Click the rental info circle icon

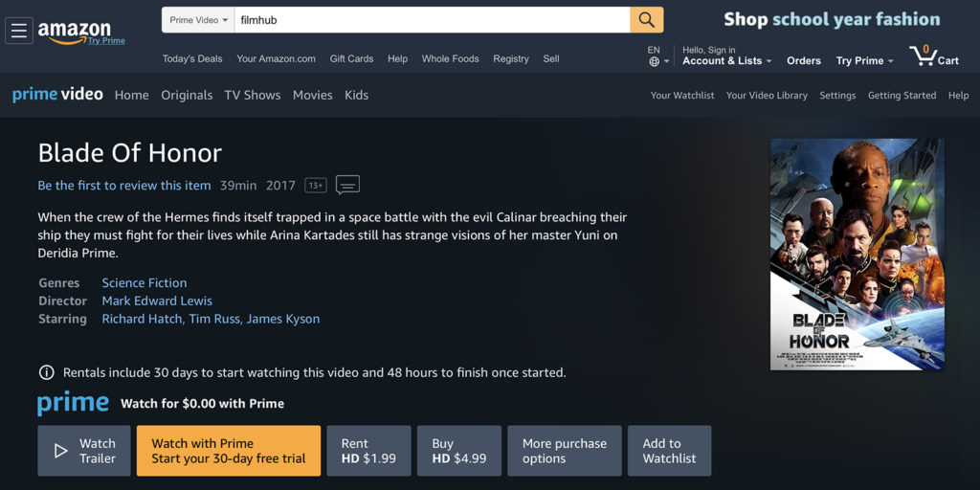[46, 373]
